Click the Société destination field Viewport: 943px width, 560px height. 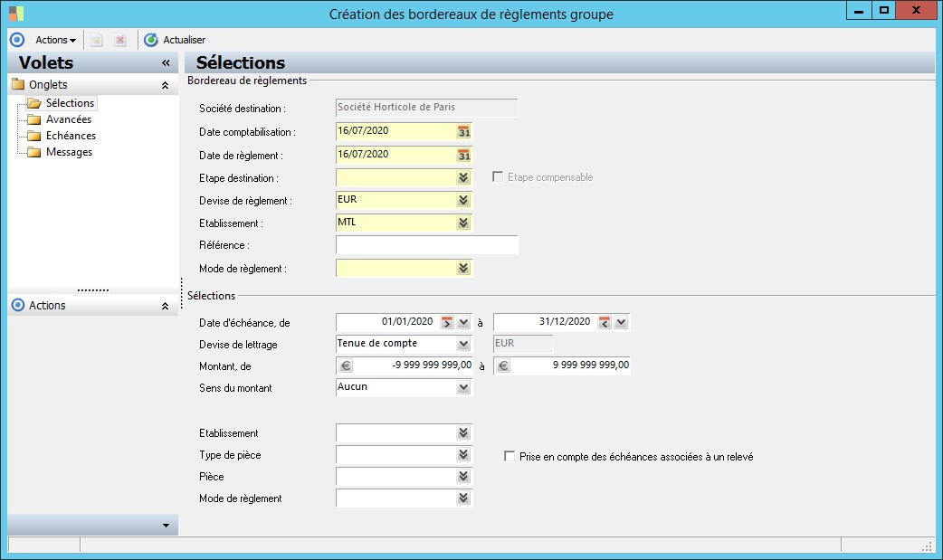click(x=426, y=107)
